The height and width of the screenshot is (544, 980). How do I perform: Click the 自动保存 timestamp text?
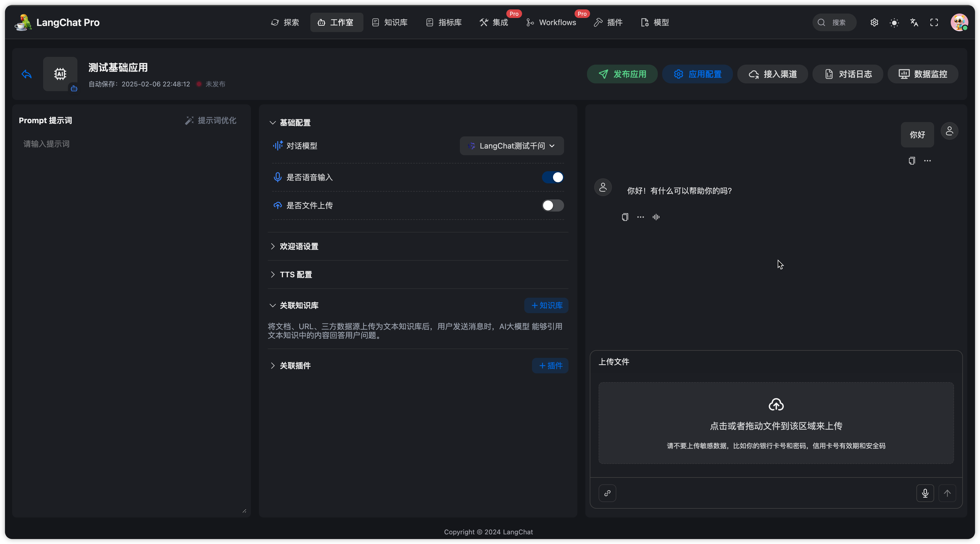(139, 84)
